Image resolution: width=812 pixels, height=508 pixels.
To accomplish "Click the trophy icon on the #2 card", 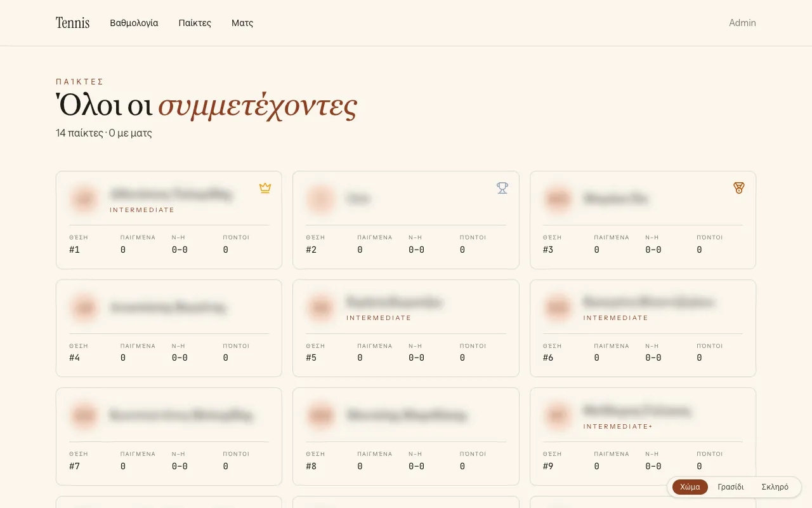I will [x=502, y=188].
